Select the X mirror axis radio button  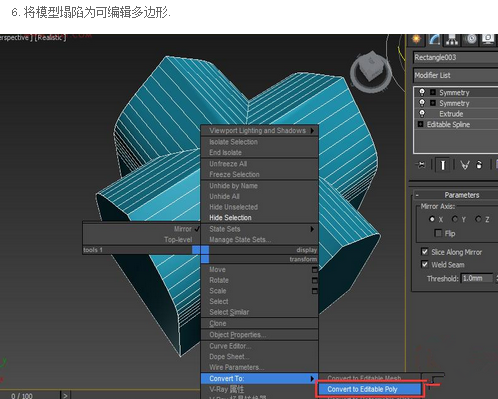pyautogui.click(x=432, y=219)
